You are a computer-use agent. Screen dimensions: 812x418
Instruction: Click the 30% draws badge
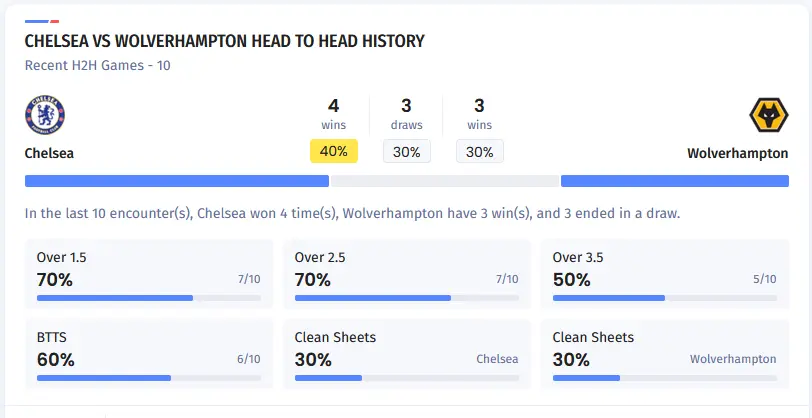point(407,152)
